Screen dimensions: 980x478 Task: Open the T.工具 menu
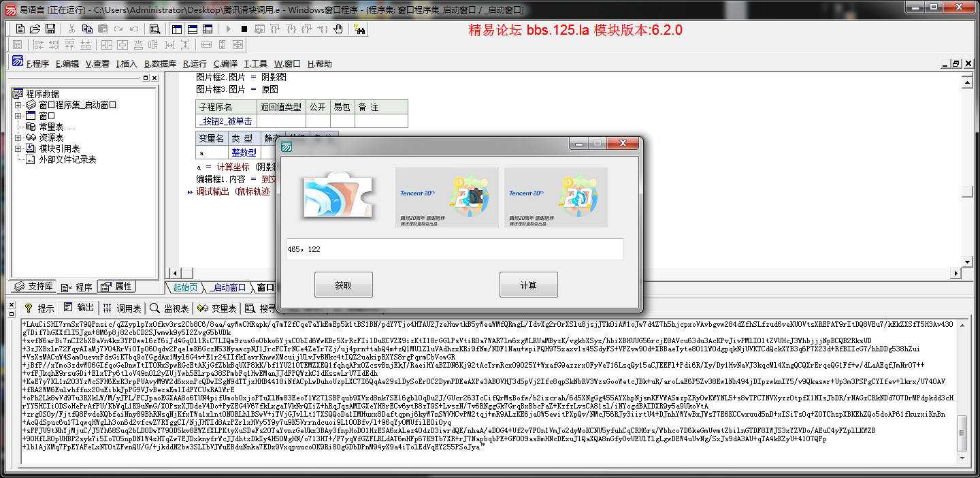point(256,63)
